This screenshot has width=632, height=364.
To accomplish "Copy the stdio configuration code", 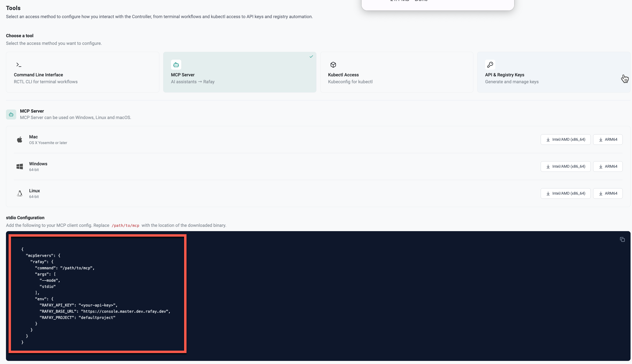I will tap(622, 239).
